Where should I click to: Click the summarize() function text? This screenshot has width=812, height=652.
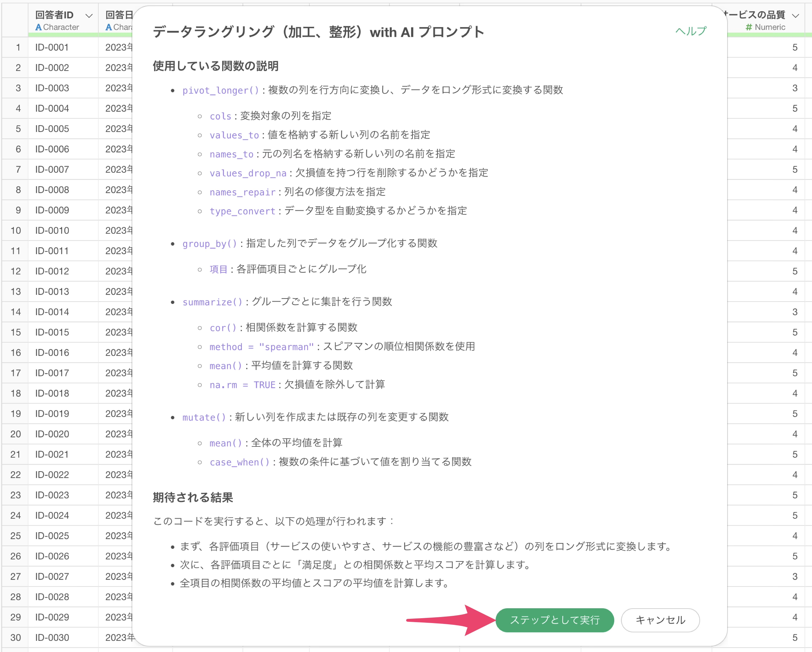click(x=213, y=302)
